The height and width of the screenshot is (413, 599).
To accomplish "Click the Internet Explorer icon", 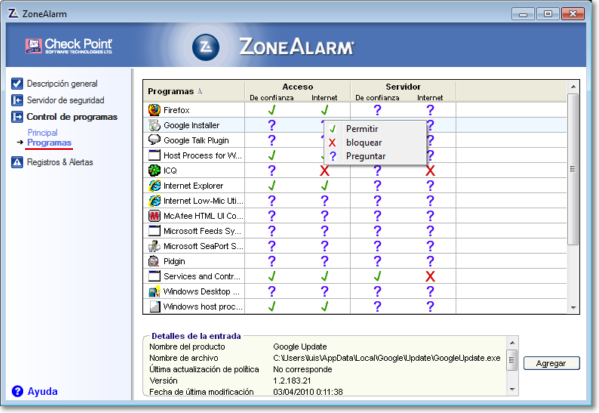I will [x=154, y=186].
